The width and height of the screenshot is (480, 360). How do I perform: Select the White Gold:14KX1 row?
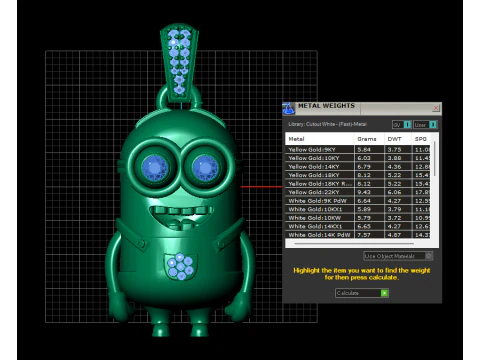click(359, 226)
